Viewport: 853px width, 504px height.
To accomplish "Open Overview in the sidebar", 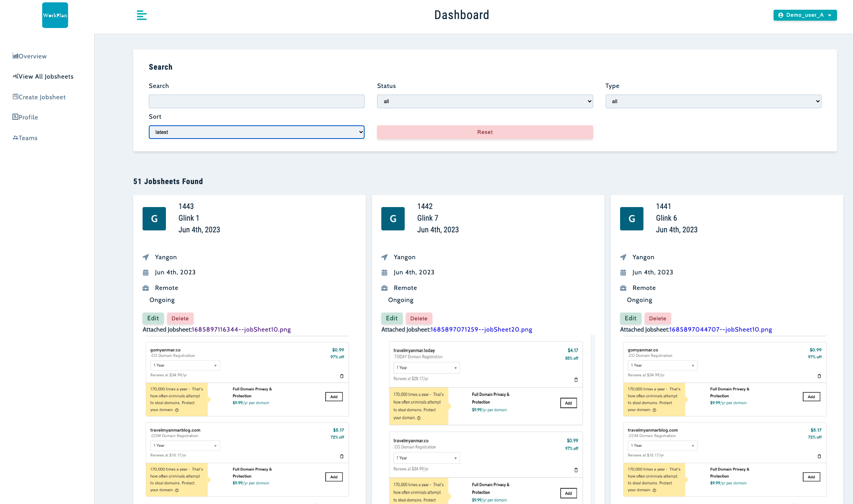I will [30, 56].
